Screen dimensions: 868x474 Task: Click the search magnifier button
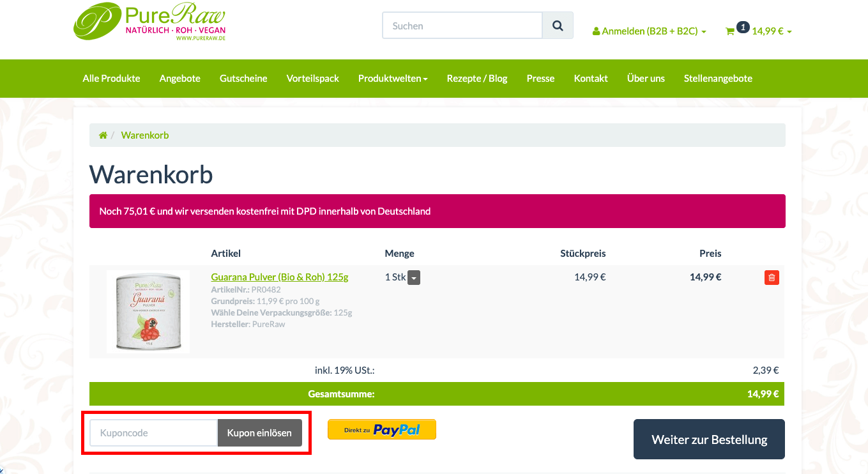(x=558, y=26)
